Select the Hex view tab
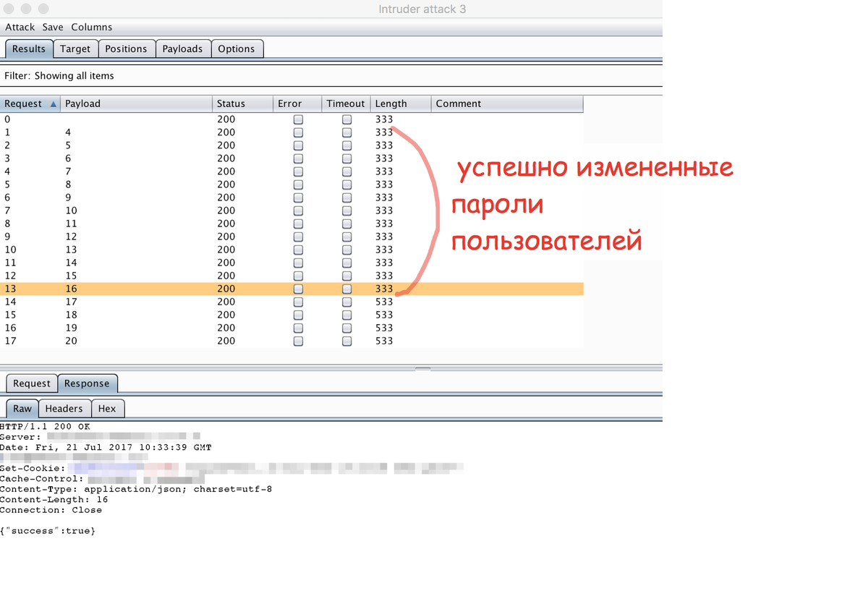 point(107,409)
